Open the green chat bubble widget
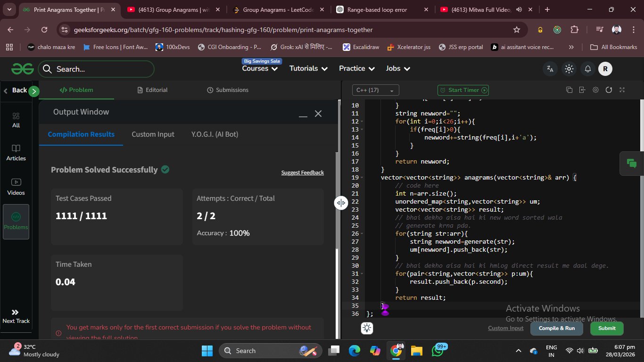Image resolution: width=644 pixels, height=362 pixels. pyautogui.click(x=631, y=164)
